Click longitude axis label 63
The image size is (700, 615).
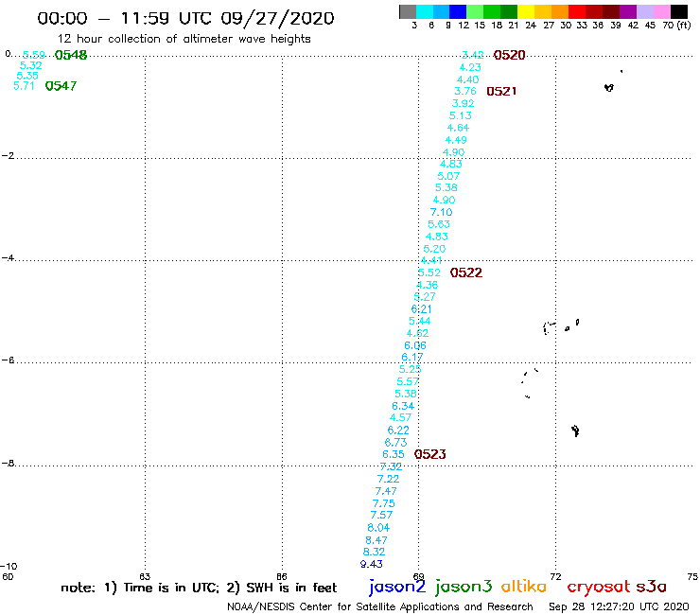click(x=145, y=576)
